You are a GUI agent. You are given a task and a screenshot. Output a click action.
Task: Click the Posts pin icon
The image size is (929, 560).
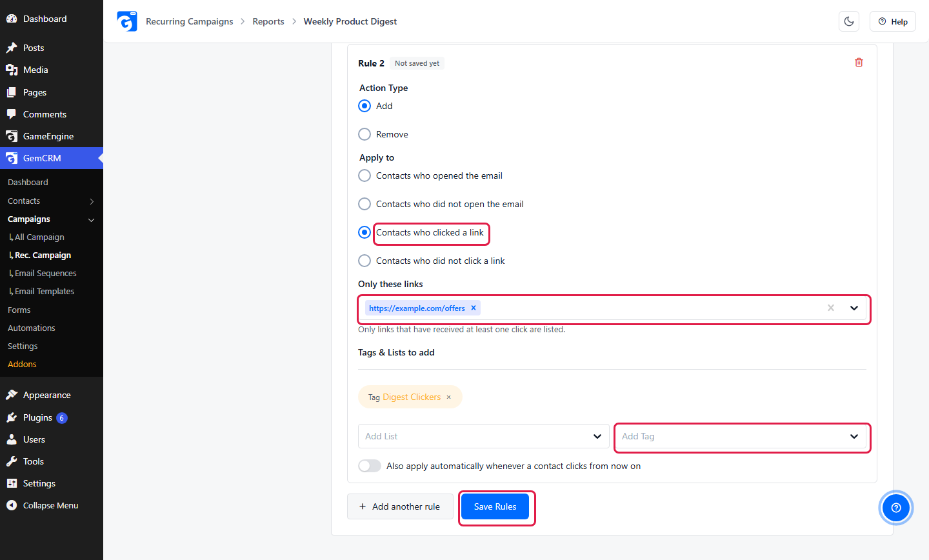pyautogui.click(x=12, y=48)
